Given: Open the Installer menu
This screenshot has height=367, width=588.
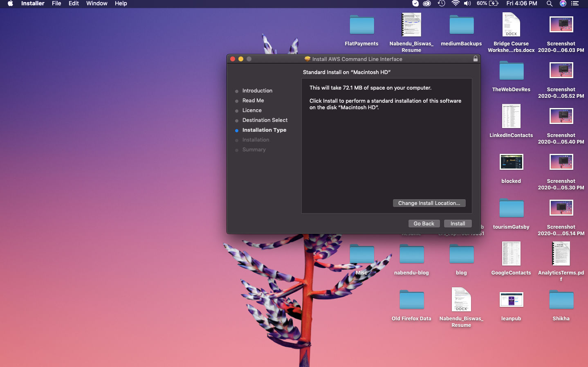Looking at the screenshot, I should pyautogui.click(x=33, y=3).
